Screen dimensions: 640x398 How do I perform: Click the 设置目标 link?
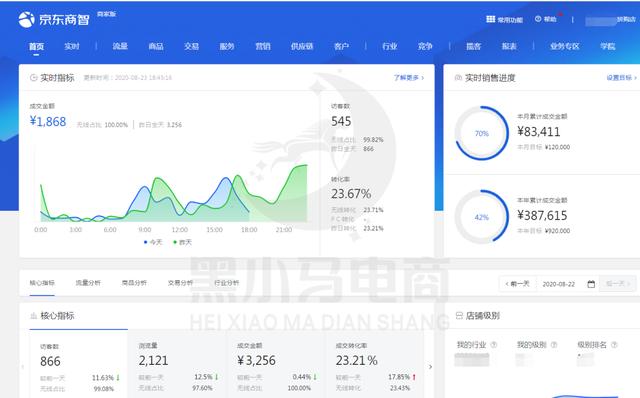coord(621,78)
